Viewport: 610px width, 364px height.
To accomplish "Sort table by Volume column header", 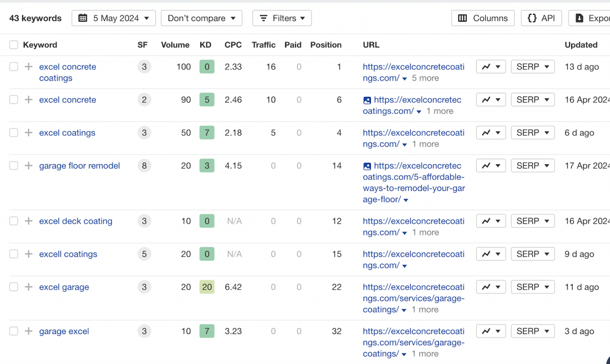I will tap(175, 45).
